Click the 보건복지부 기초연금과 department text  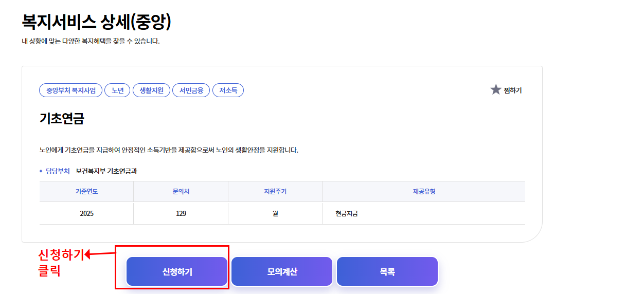click(x=106, y=171)
